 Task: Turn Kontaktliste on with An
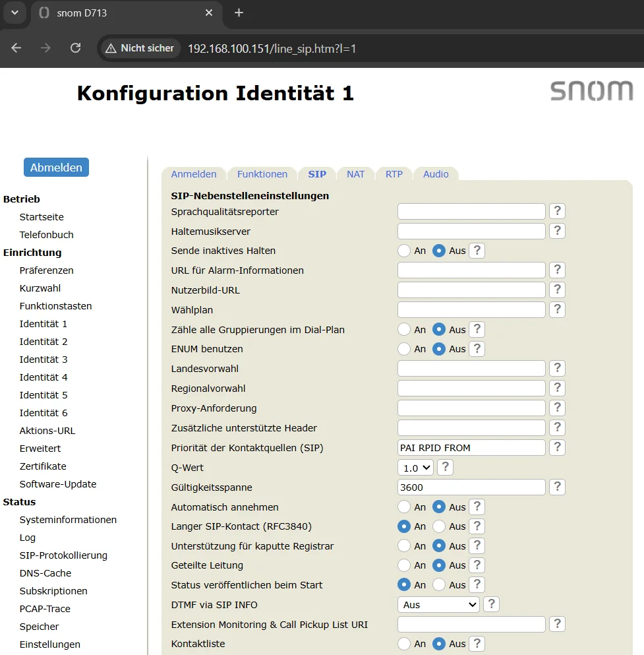pyautogui.click(x=404, y=644)
